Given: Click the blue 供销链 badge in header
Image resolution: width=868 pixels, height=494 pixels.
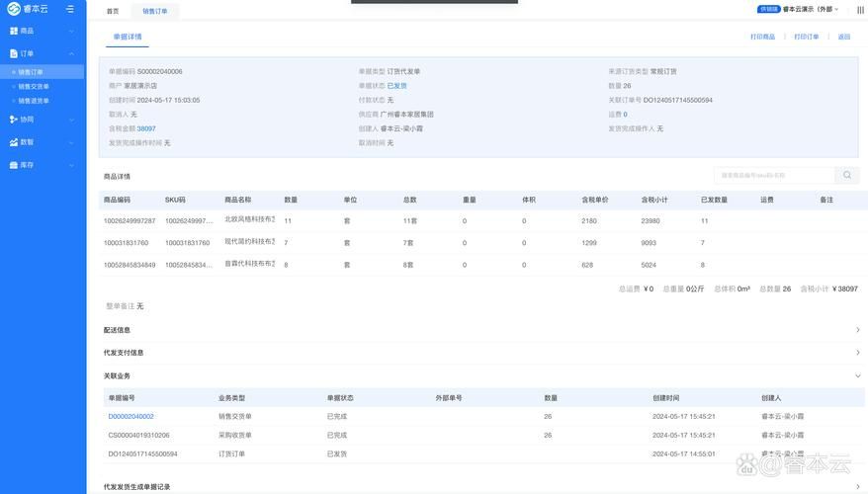Looking at the screenshot, I should (768, 9).
